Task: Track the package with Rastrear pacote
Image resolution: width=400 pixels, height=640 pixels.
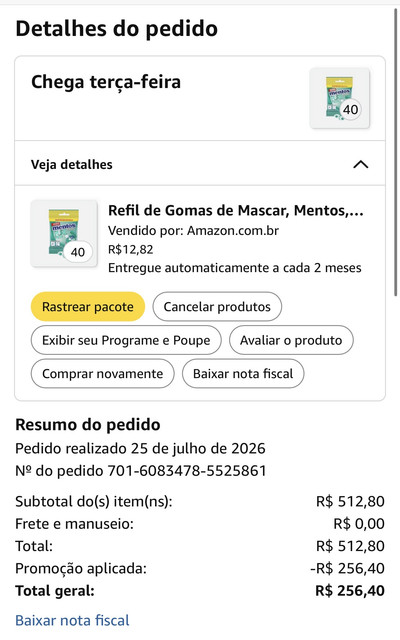Action: coord(88,307)
